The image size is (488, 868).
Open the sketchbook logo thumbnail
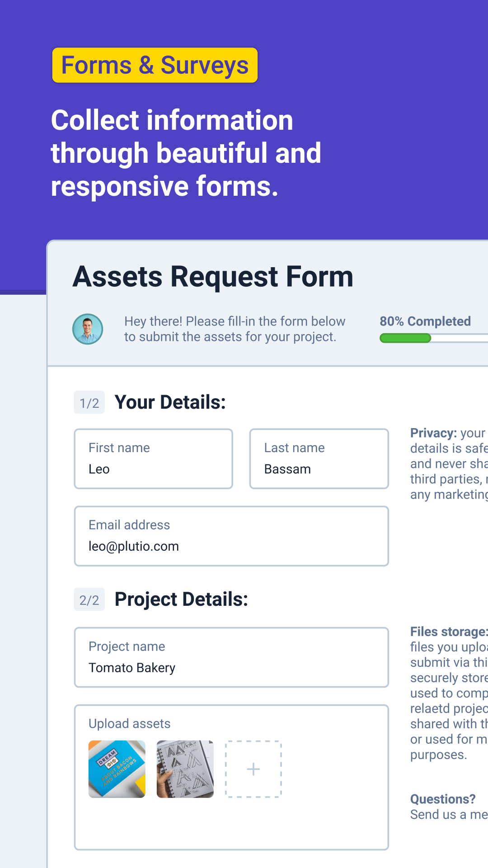185,769
